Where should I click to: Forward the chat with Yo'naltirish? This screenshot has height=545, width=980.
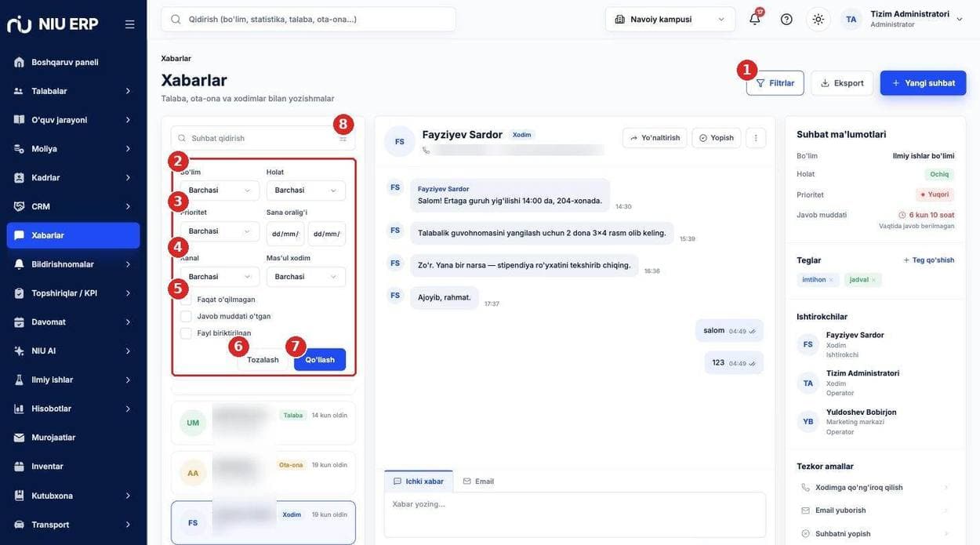click(655, 138)
